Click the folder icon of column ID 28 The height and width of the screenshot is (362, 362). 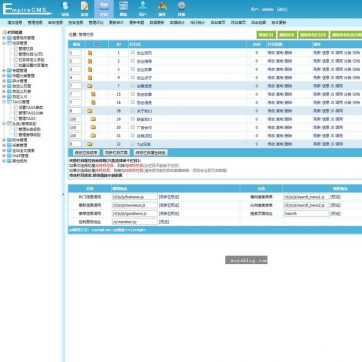point(90,111)
